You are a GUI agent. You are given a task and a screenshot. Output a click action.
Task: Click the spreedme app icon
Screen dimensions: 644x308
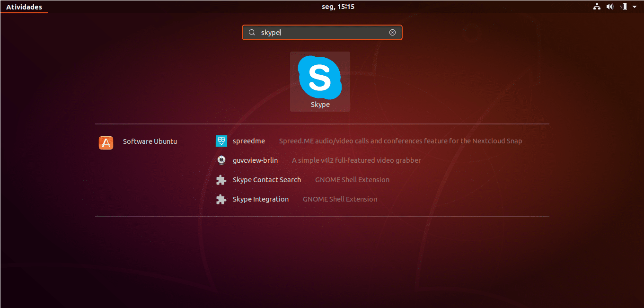click(x=221, y=141)
